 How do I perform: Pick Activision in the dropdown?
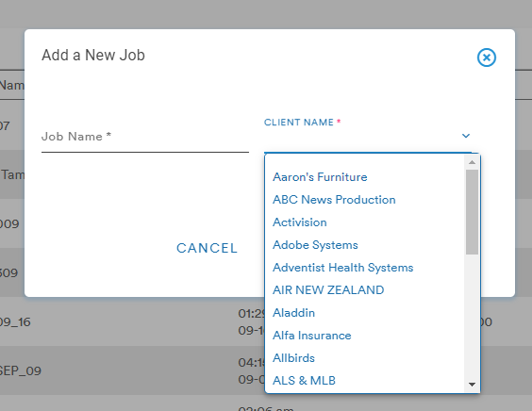pyautogui.click(x=300, y=222)
